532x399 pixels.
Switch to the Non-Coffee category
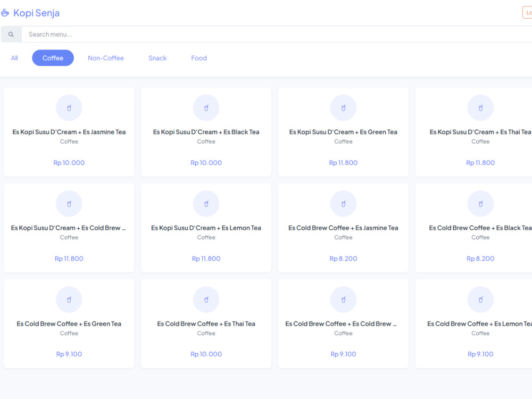click(x=106, y=58)
